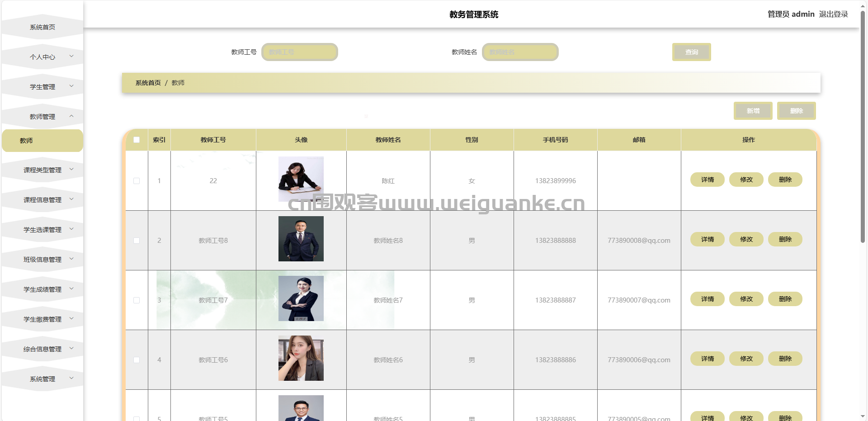Expand the 课程类型管理 chevron
The image size is (868, 421).
[x=71, y=169]
